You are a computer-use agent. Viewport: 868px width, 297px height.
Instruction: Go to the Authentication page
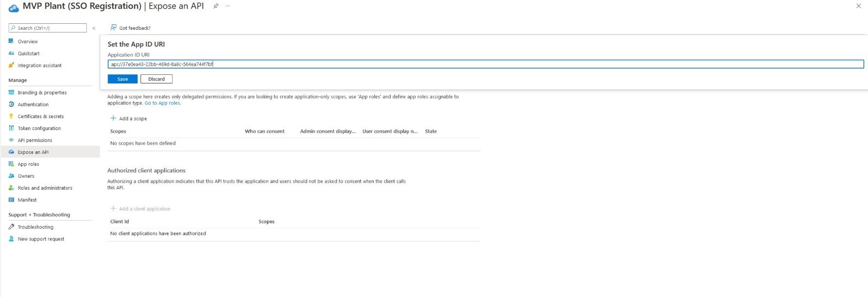point(33,105)
